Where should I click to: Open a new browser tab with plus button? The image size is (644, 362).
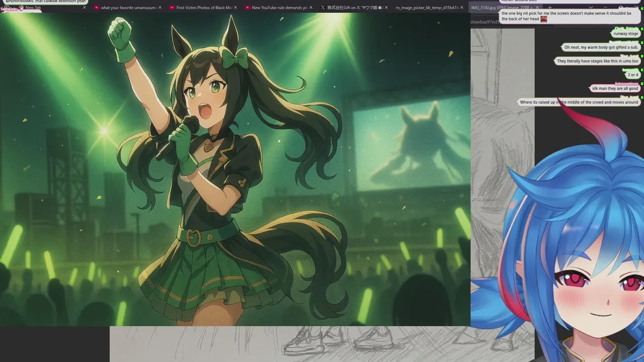pos(549,8)
